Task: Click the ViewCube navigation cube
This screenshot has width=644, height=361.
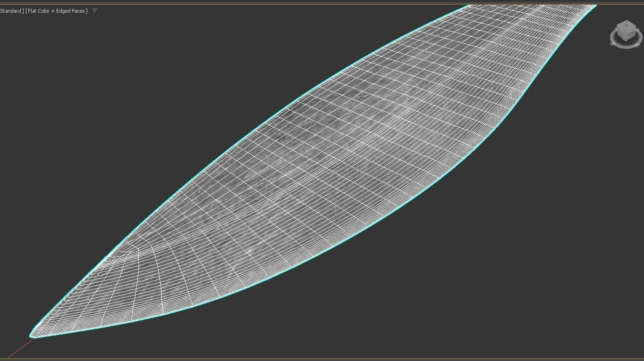Action: 627,30
